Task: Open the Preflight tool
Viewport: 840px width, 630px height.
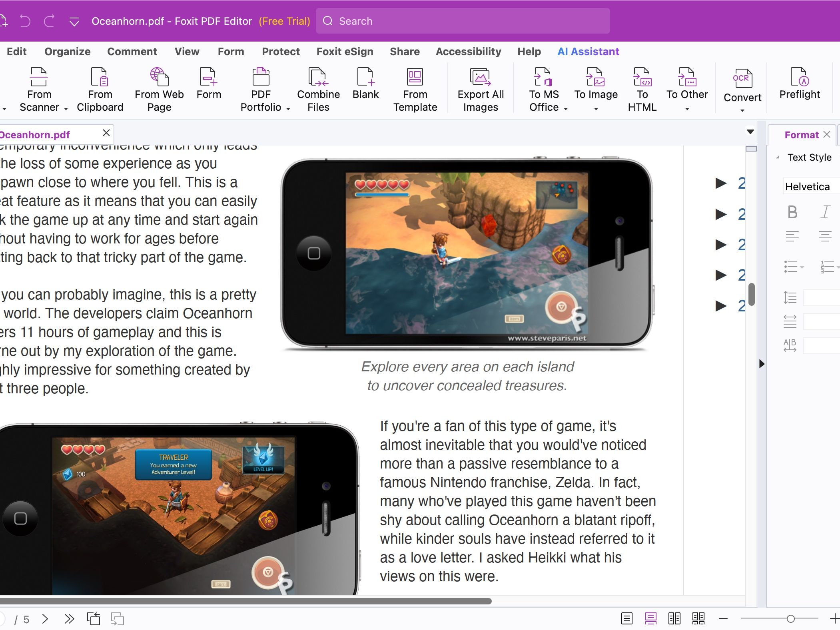Action: click(x=799, y=77)
